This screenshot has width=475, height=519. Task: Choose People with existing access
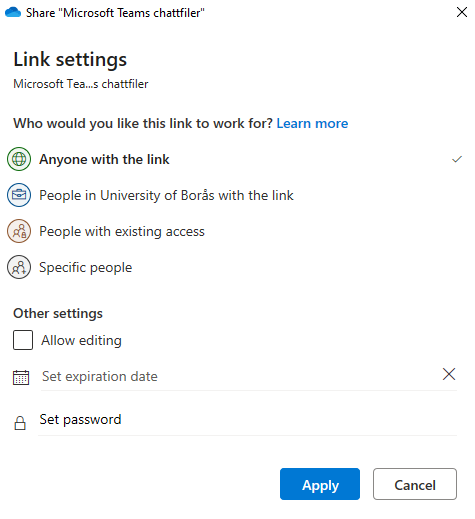coord(235,231)
